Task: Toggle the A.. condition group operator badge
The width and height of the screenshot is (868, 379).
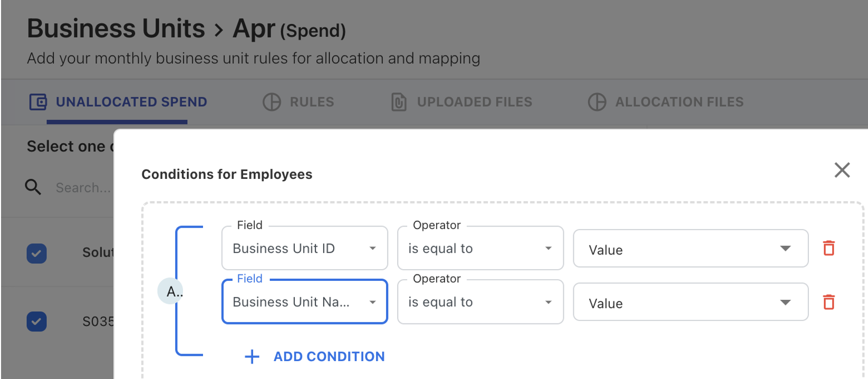Action: click(x=171, y=291)
